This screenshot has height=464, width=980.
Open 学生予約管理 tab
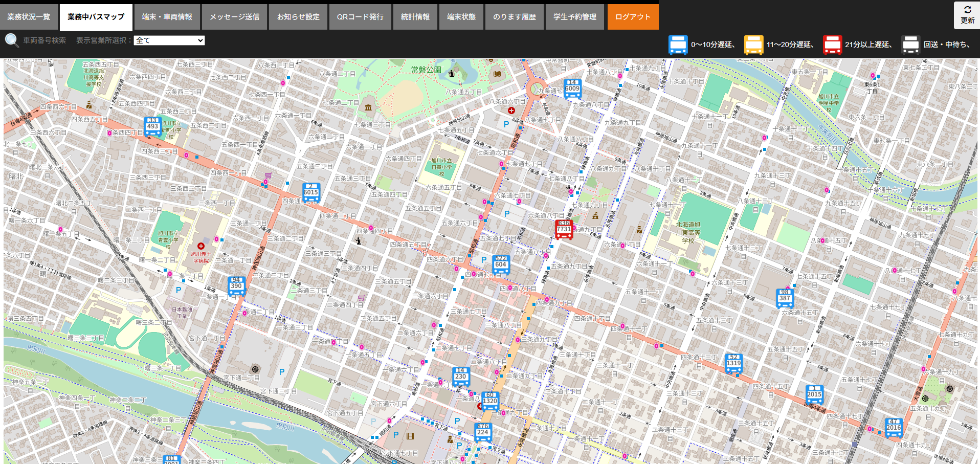tap(574, 17)
